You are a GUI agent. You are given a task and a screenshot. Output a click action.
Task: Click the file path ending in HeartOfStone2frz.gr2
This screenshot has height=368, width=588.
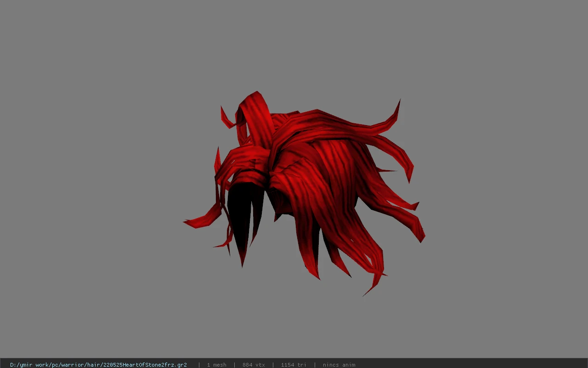(x=98, y=365)
